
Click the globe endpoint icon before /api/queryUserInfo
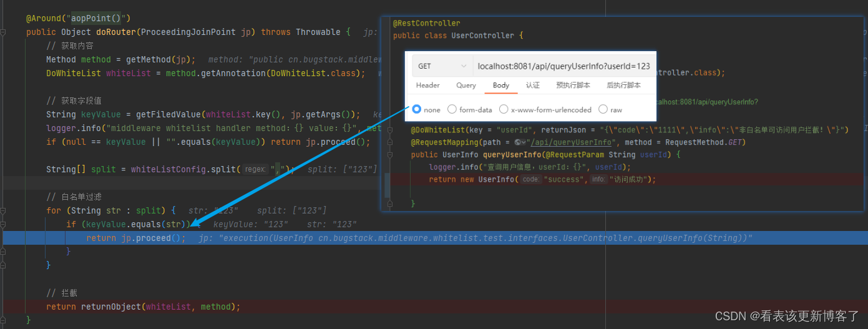point(519,142)
